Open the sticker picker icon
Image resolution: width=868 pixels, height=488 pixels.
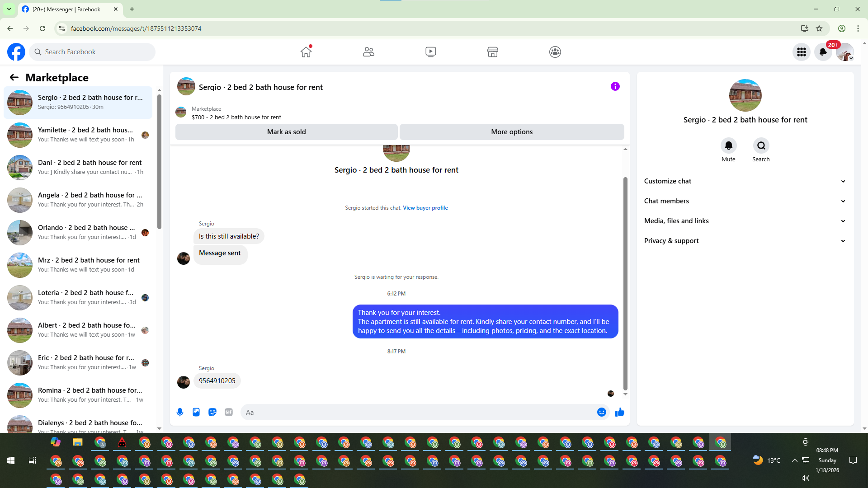pyautogui.click(x=212, y=412)
